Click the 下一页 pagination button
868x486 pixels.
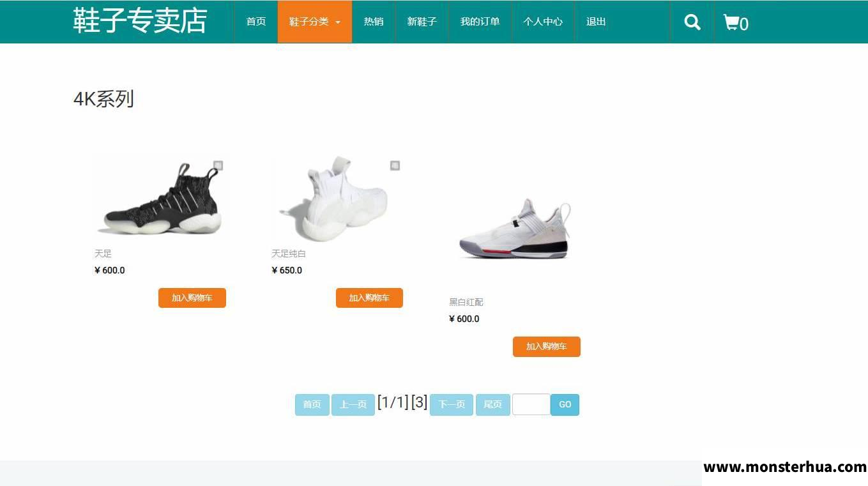pos(452,405)
